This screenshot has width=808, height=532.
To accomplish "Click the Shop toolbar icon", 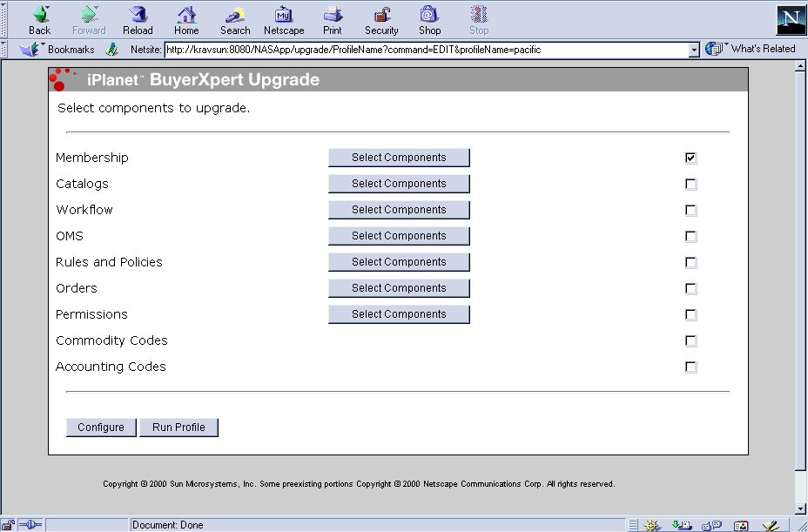I will (x=429, y=20).
